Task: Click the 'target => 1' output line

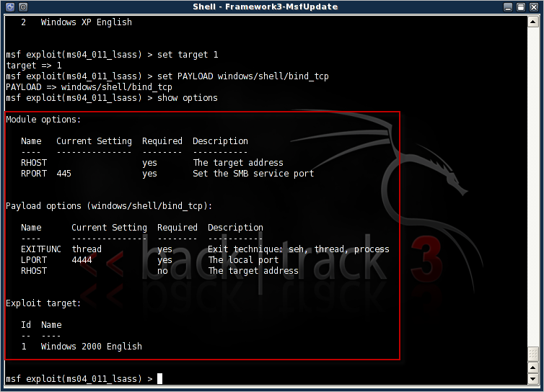Action: coord(34,66)
